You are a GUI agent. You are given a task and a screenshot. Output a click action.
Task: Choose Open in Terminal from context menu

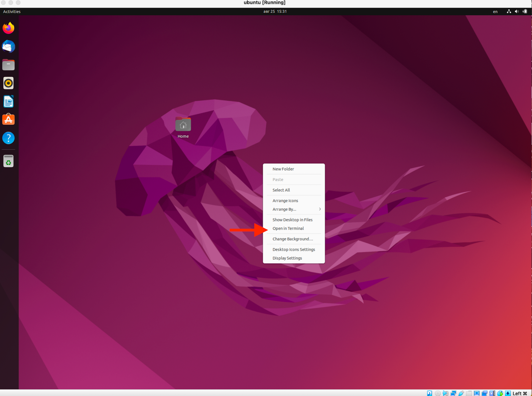point(288,229)
